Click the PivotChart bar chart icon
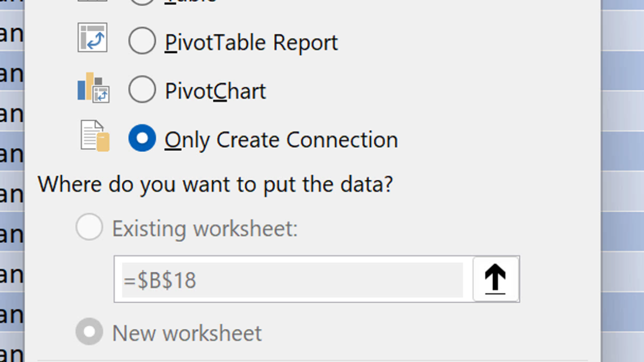 point(93,87)
